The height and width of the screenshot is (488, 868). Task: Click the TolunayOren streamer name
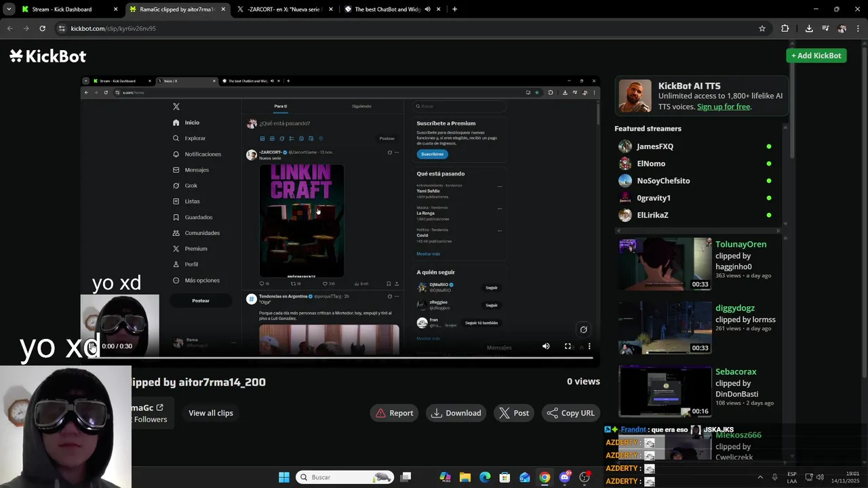pos(741,244)
